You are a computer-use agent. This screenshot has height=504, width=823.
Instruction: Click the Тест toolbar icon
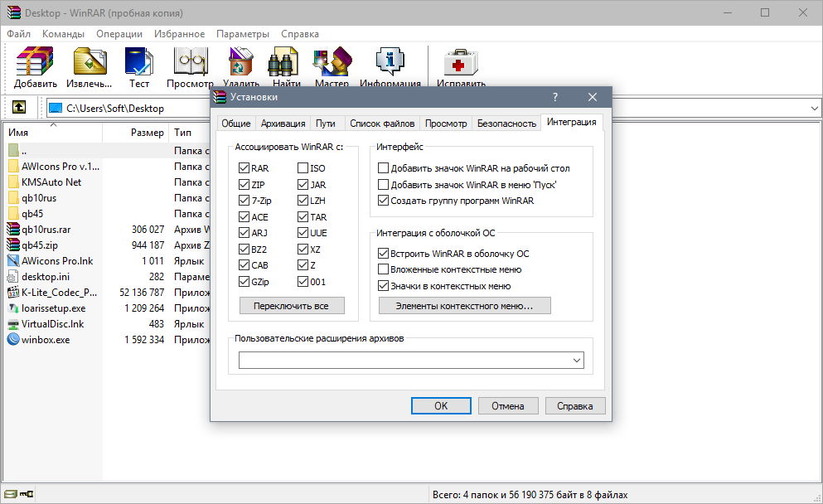139,61
